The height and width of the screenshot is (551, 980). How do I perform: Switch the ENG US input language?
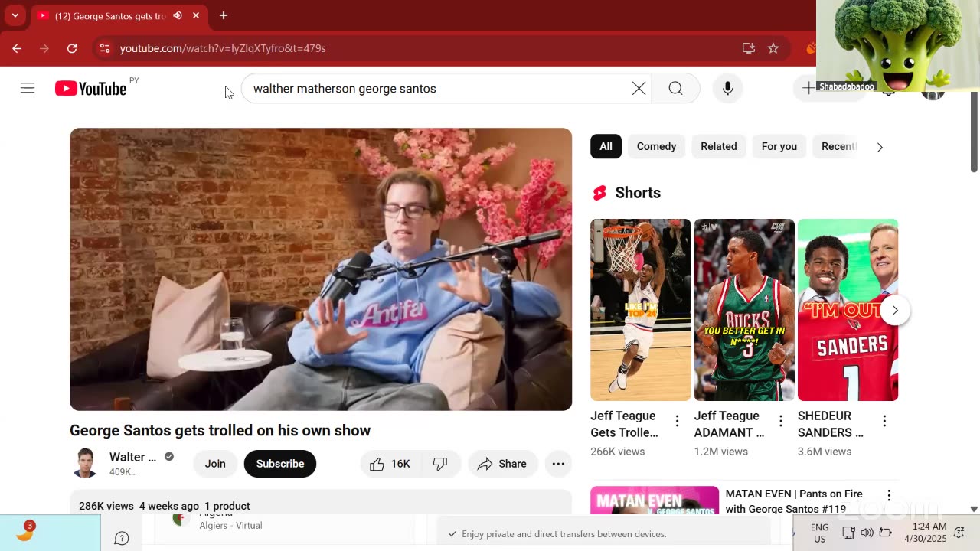819,533
